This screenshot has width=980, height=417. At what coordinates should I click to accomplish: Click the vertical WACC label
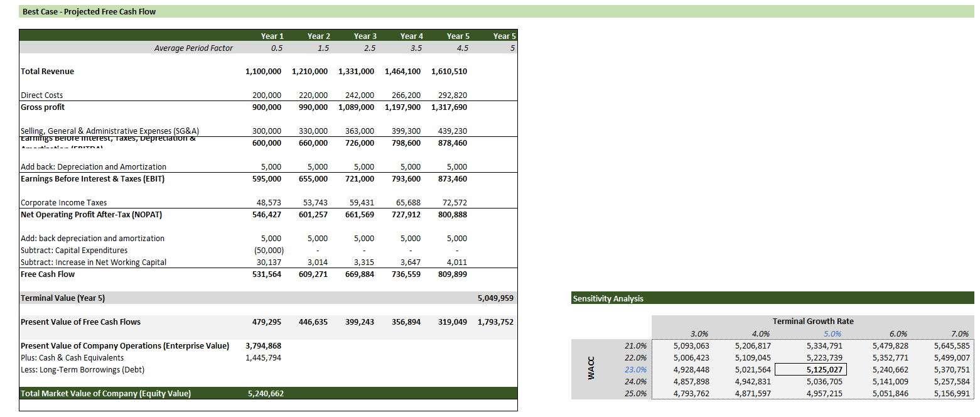pos(591,370)
